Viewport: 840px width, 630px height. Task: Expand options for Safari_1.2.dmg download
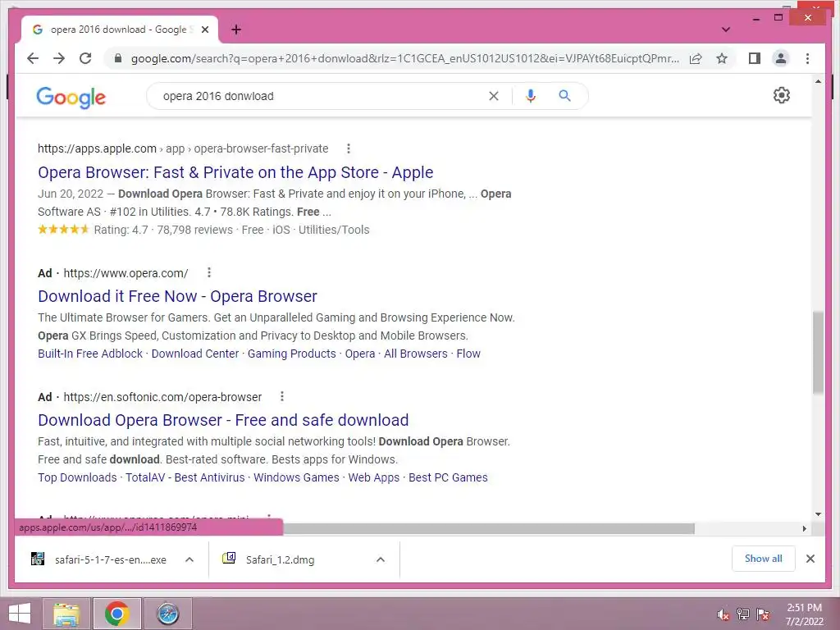[x=381, y=559]
